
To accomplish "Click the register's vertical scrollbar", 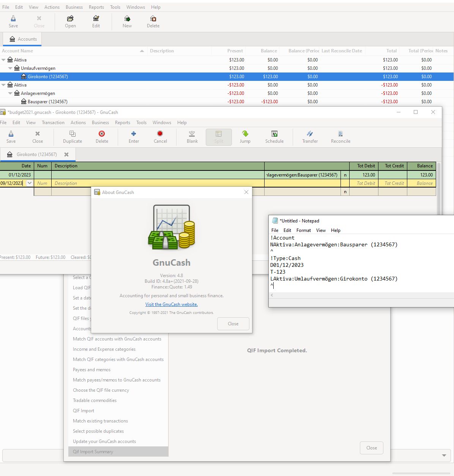I will click(x=439, y=190).
